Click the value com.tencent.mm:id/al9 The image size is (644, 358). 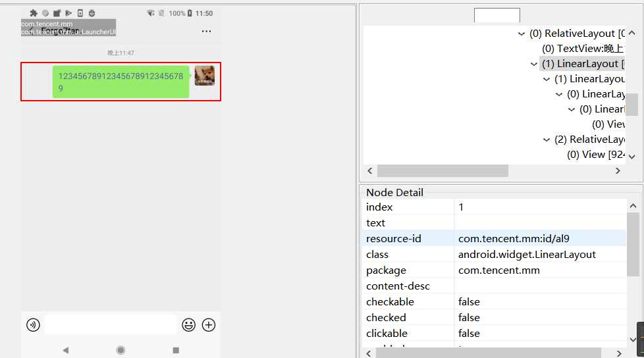pyautogui.click(x=514, y=238)
